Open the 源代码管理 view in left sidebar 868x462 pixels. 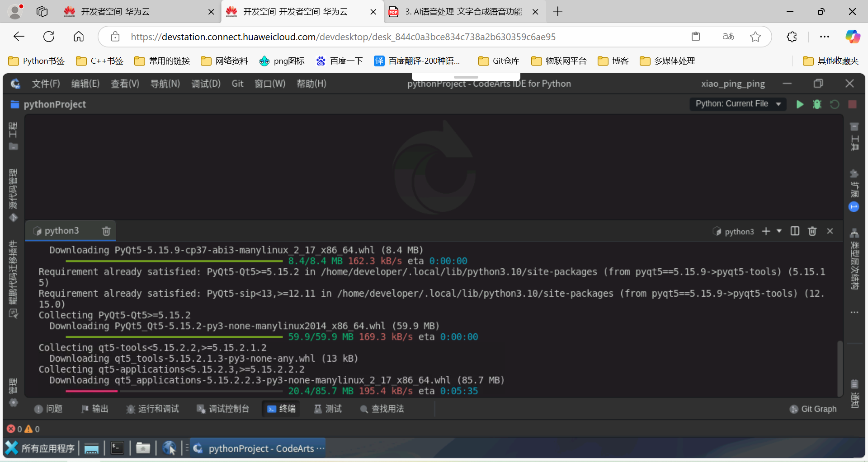[x=13, y=190]
